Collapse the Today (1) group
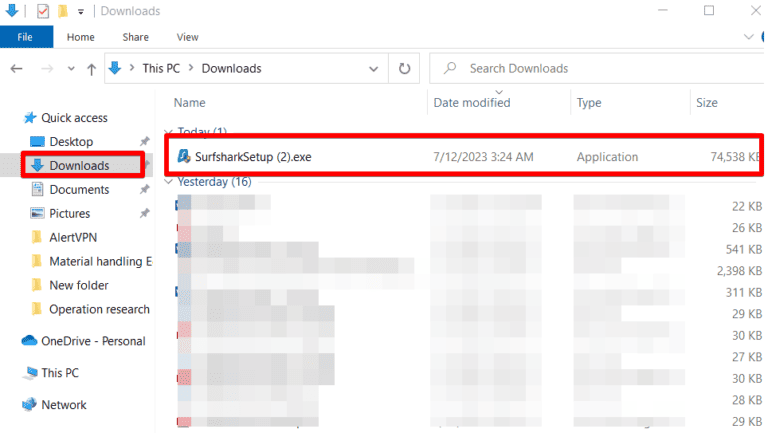This screenshot has height=433, width=768. (168, 132)
